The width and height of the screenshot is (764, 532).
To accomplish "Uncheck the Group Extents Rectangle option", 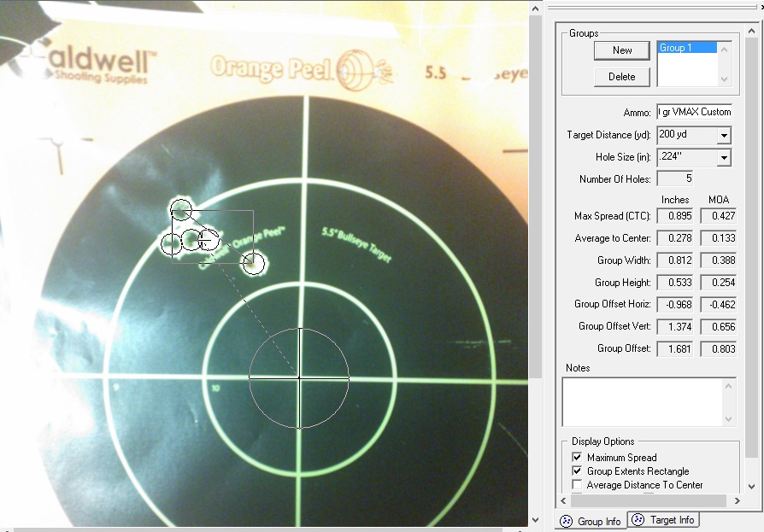I will (x=577, y=471).
